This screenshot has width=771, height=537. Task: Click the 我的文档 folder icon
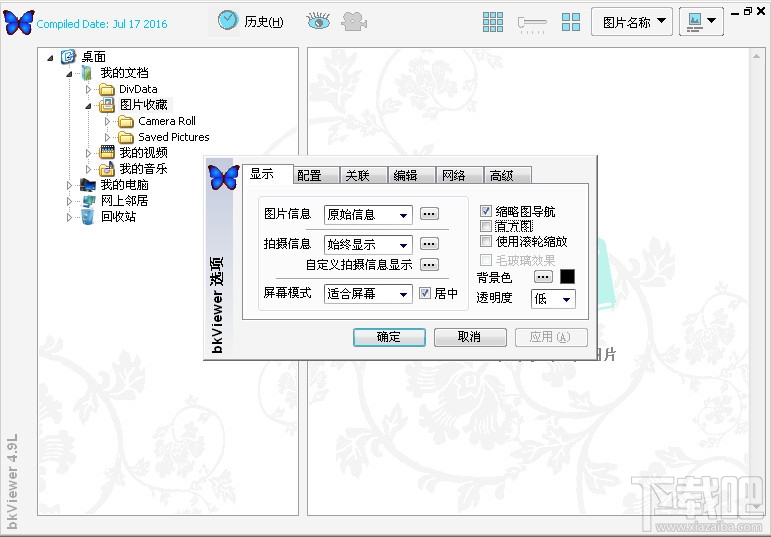pos(87,73)
